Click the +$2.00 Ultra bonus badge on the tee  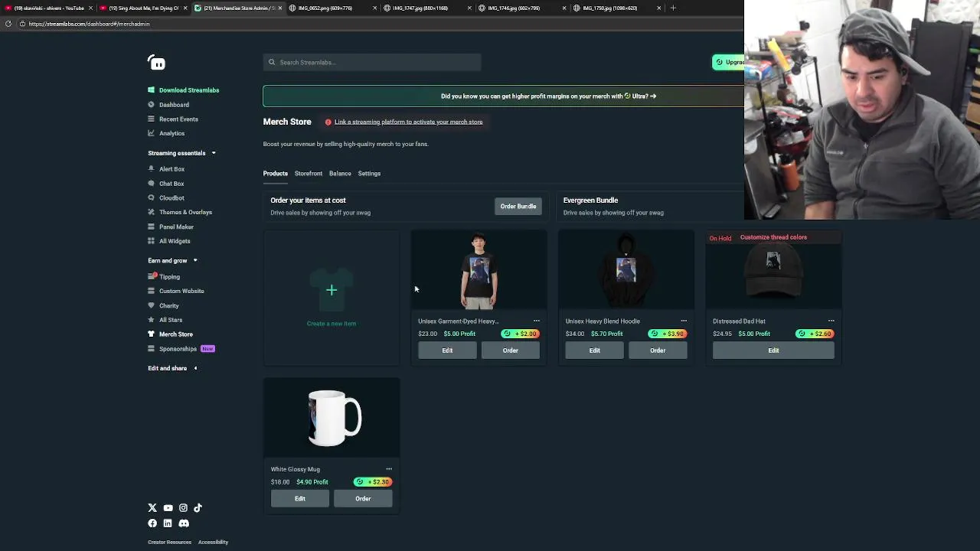click(x=521, y=334)
